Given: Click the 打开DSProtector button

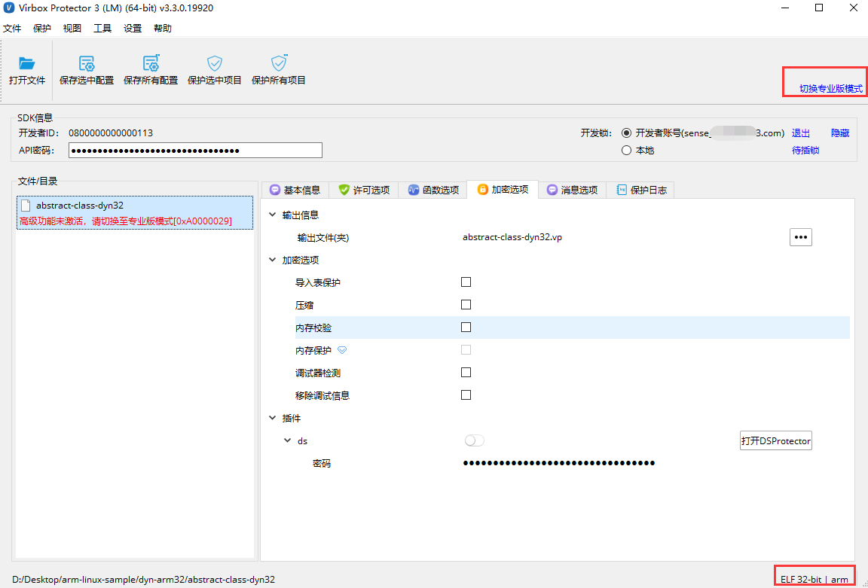Looking at the screenshot, I should click(x=775, y=440).
